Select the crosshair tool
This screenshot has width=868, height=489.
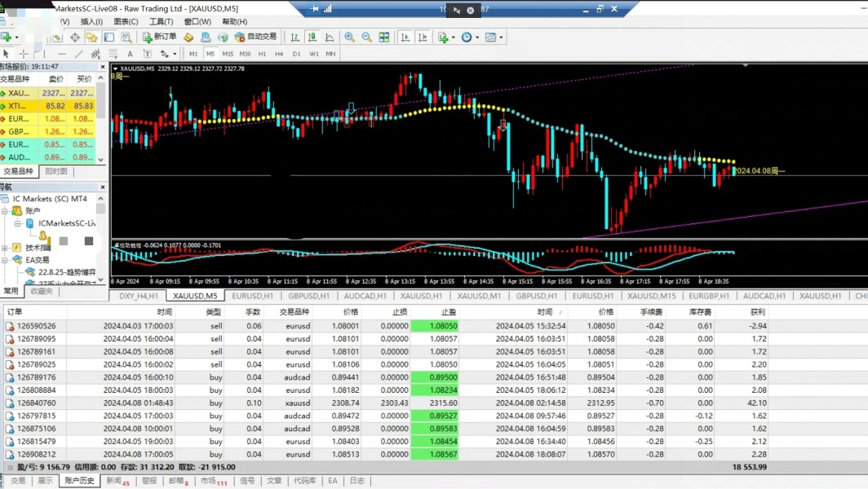coord(24,54)
